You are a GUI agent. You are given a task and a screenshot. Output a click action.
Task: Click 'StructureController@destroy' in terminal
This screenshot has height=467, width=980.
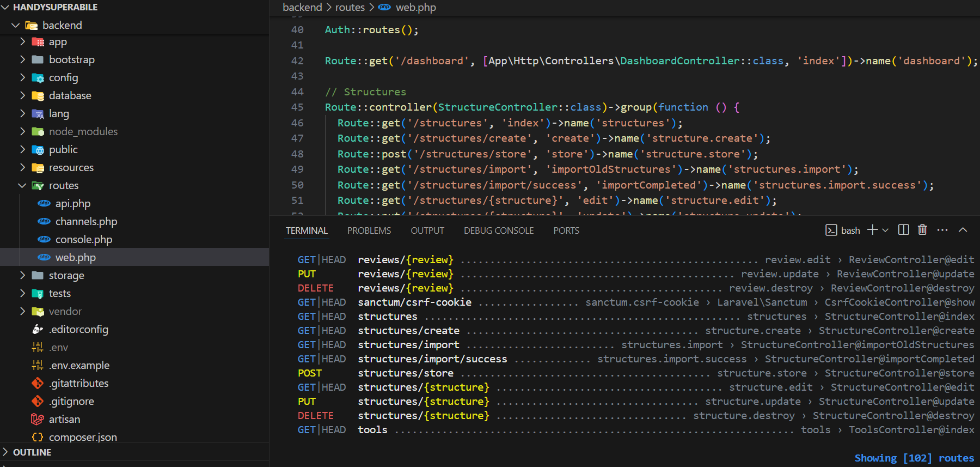click(x=893, y=415)
